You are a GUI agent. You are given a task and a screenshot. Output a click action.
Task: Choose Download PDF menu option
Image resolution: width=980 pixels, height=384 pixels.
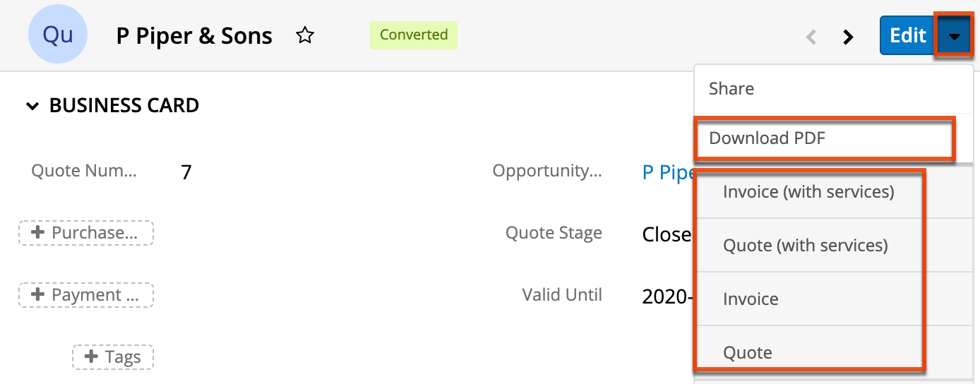click(767, 138)
